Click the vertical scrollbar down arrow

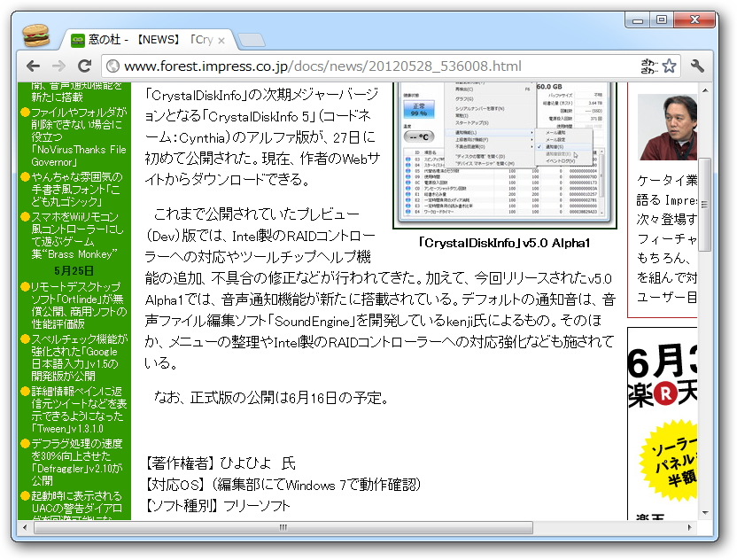coord(704,512)
